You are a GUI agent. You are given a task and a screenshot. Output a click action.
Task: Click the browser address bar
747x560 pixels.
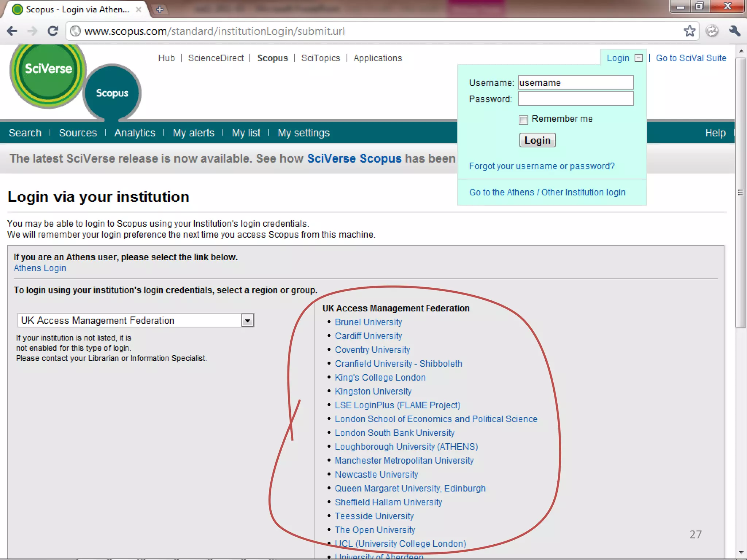pos(376,31)
